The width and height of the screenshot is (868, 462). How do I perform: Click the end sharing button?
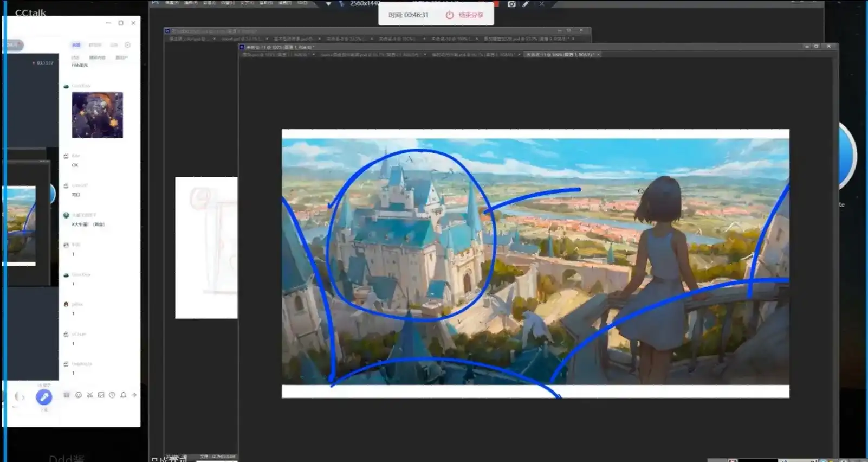coord(465,15)
